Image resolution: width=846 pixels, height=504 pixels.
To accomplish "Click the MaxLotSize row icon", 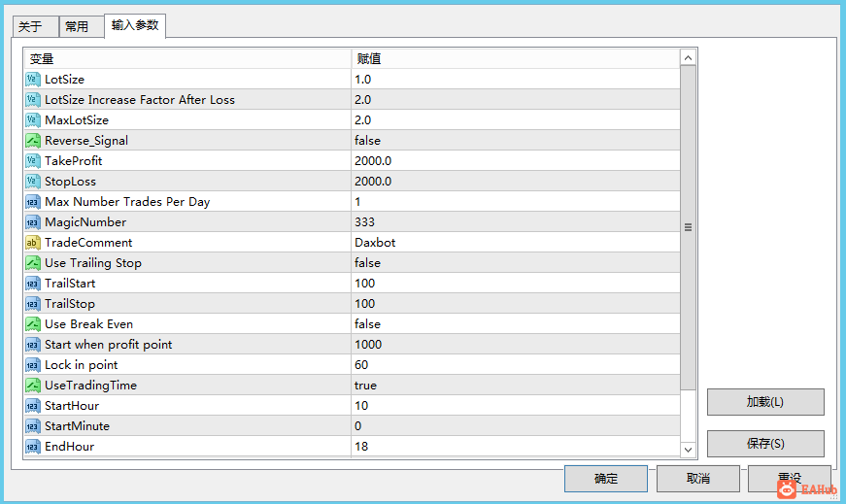I will 33,120.
